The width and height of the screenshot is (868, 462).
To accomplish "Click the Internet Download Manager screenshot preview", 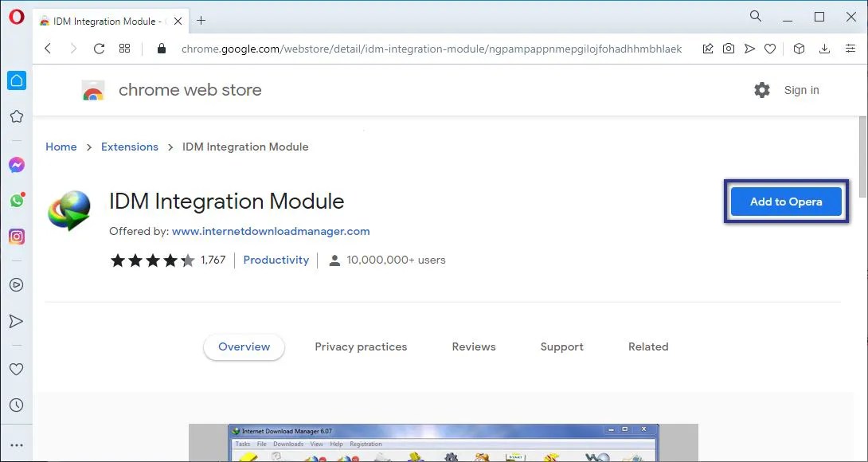I will tap(444, 443).
